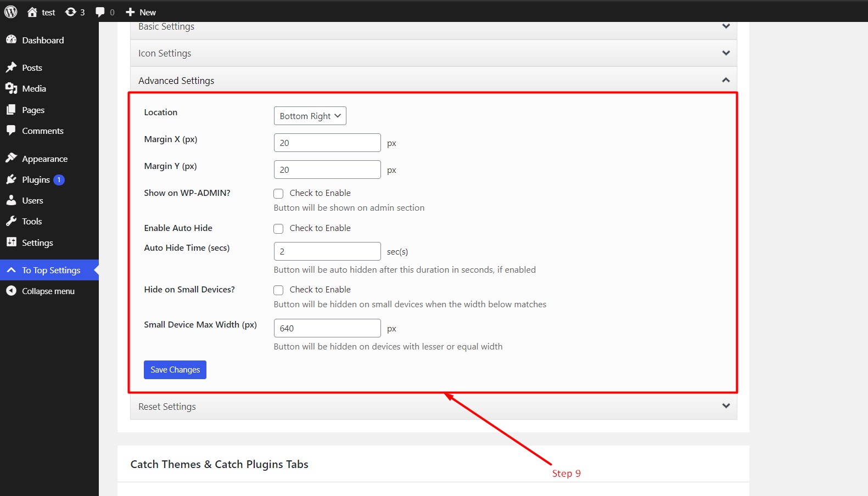Screen dimensions: 868x496
Task: Click the WordPress logo icon
Action: click(x=11, y=12)
